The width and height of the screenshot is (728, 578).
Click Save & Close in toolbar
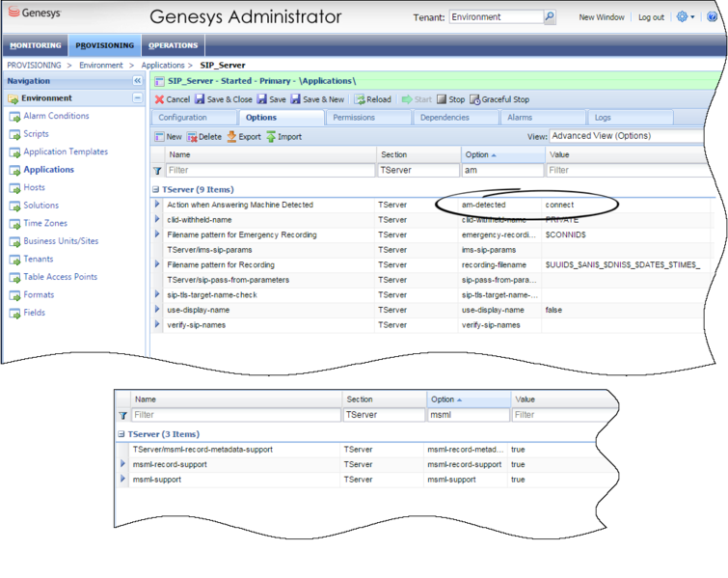223,99
